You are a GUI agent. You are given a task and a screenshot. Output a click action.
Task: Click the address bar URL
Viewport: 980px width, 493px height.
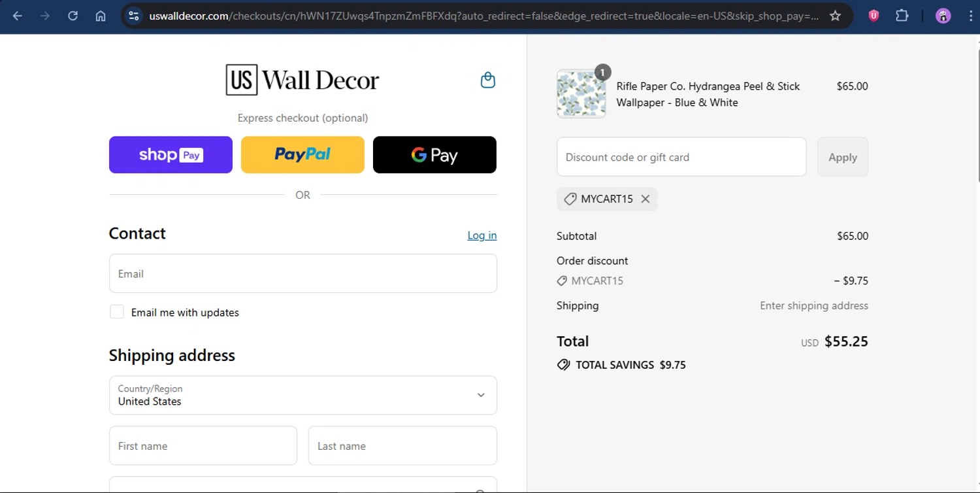pos(483,16)
